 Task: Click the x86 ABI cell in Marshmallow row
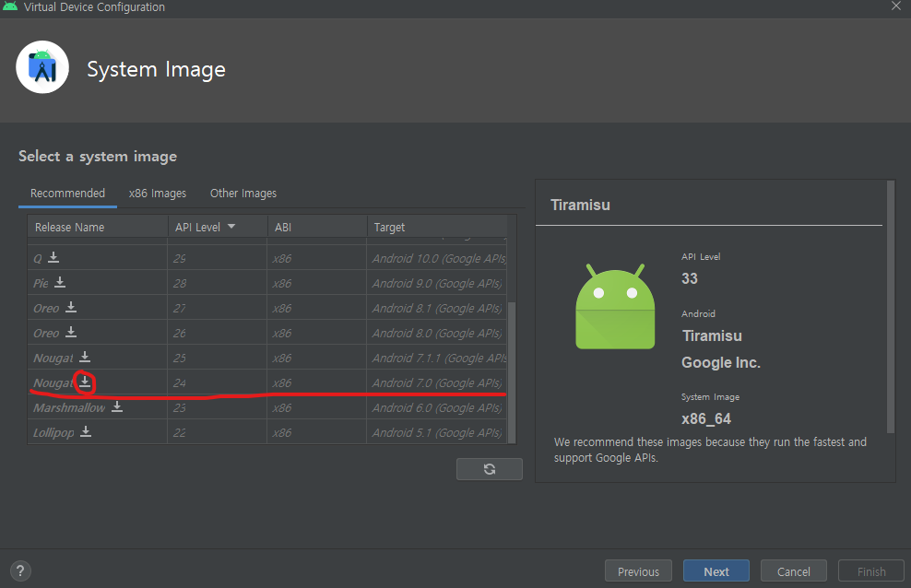tap(317, 407)
